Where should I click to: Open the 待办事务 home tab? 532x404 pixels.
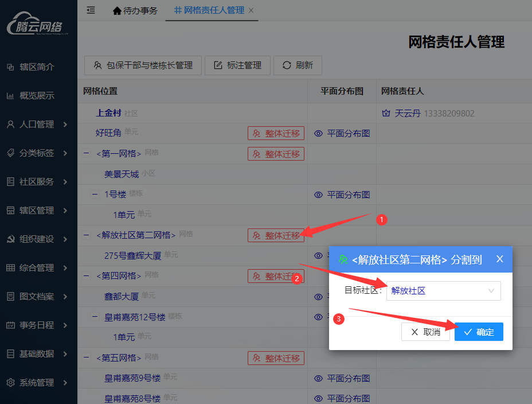pyautogui.click(x=135, y=11)
